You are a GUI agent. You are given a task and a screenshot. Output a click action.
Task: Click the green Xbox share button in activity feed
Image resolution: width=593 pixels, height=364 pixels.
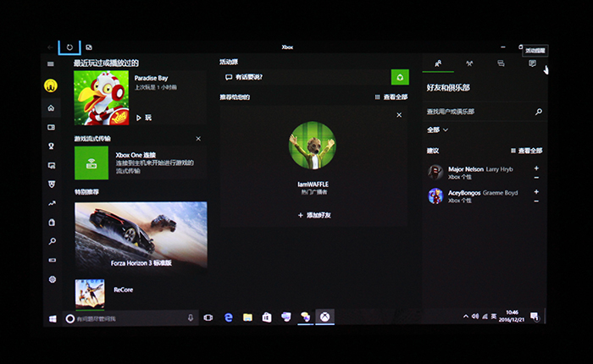pyautogui.click(x=400, y=77)
